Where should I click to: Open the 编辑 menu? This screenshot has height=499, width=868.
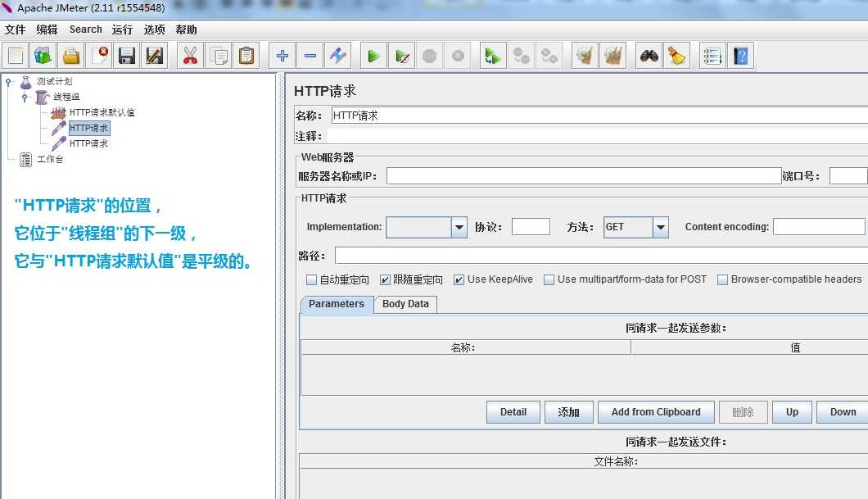tap(47, 29)
